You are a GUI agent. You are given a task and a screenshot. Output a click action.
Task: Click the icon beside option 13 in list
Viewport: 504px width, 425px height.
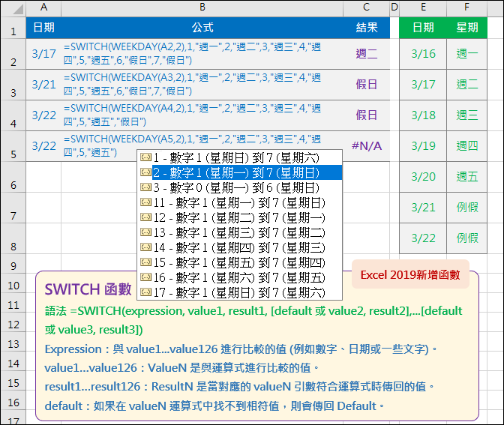tap(146, 232)
